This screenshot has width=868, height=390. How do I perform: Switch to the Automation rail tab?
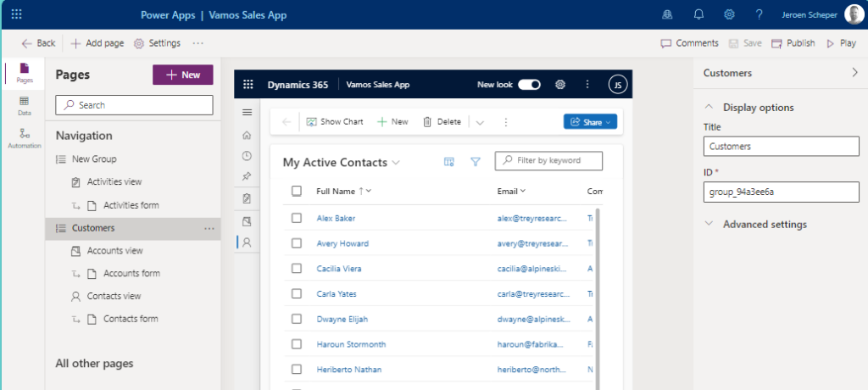click(x=24, y=138)
